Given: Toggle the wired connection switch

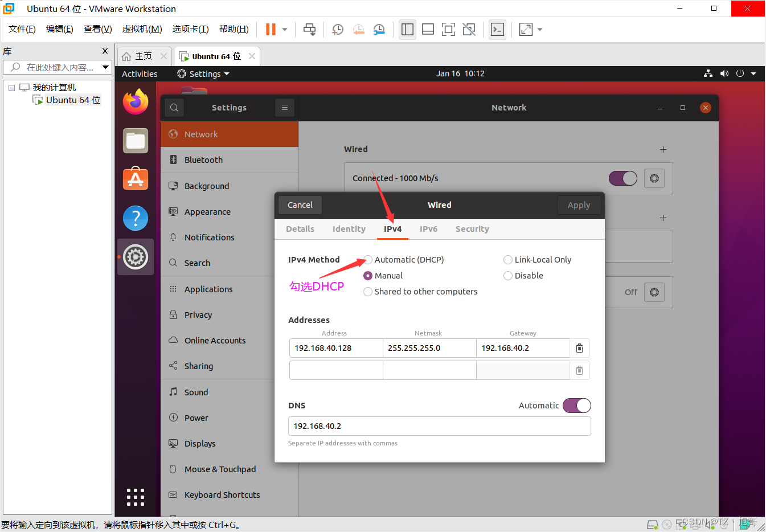Looking at the screenshot, I should (623, 178).
